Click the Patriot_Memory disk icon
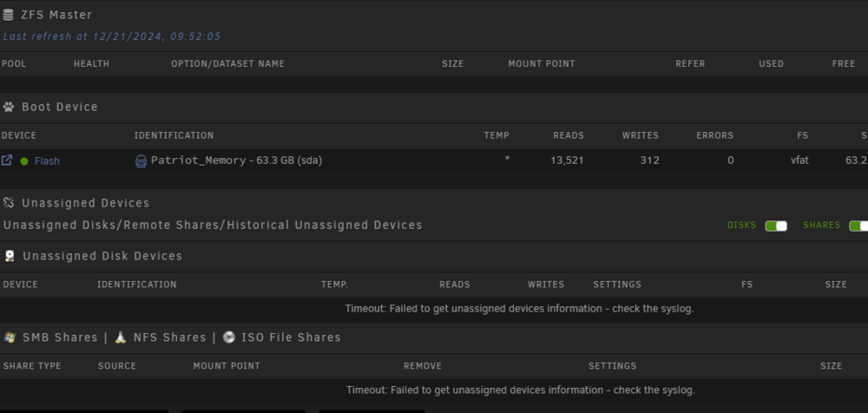This screenshot has height=413, width=868. click(x=141, y=161)
